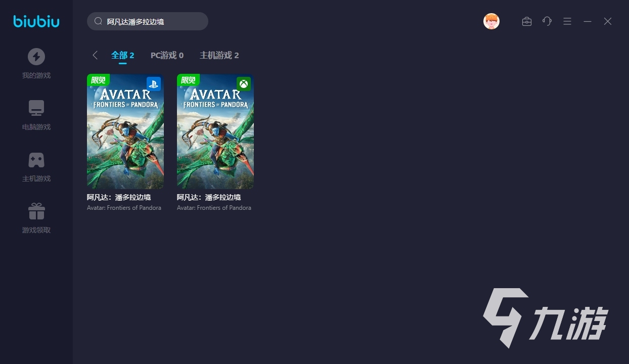The width and height of the screenshot is (629, 364).
Task: Open customer support headset icon
Action: tap(547, 21)
